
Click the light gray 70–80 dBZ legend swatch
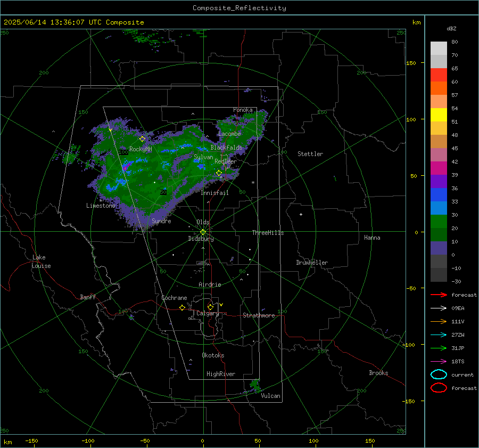tap(439, 48)
